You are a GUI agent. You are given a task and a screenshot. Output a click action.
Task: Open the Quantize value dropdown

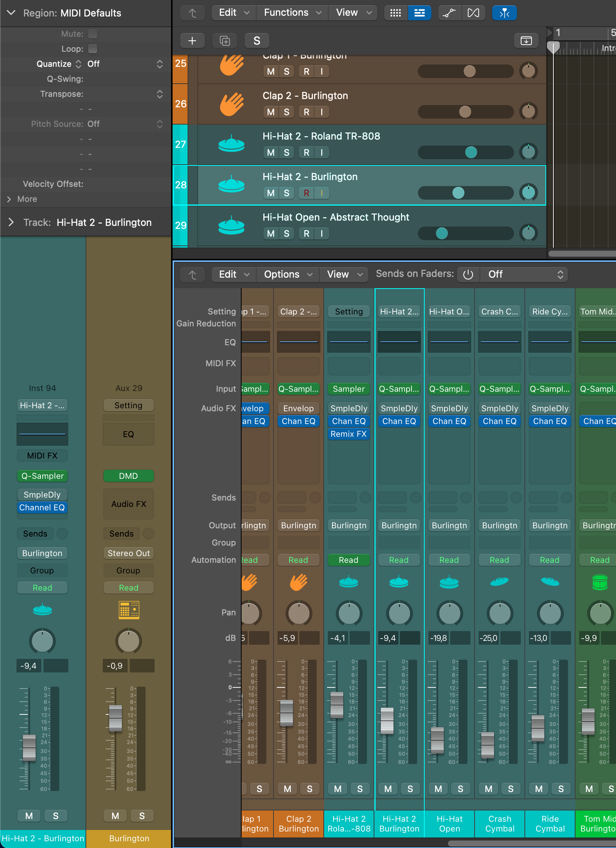pyautogui.click(x=126, y=64)
